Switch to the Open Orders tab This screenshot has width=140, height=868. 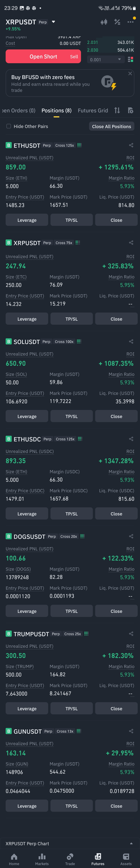point(19,110)
